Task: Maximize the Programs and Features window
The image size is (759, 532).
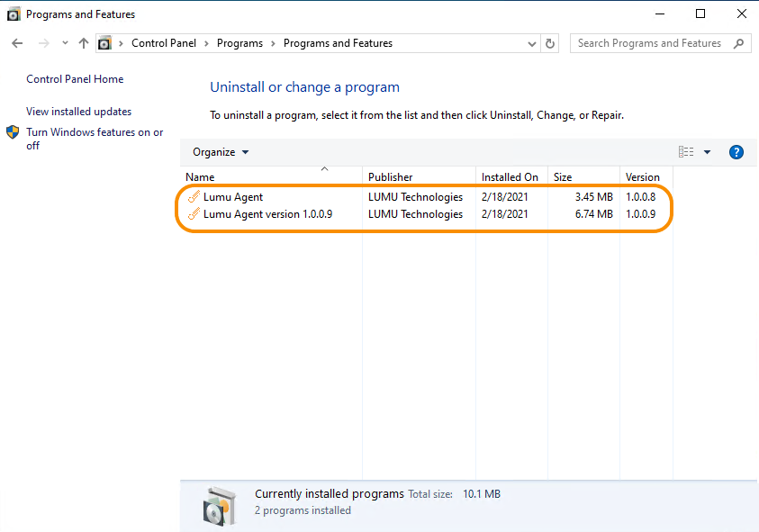Action: 700,14
